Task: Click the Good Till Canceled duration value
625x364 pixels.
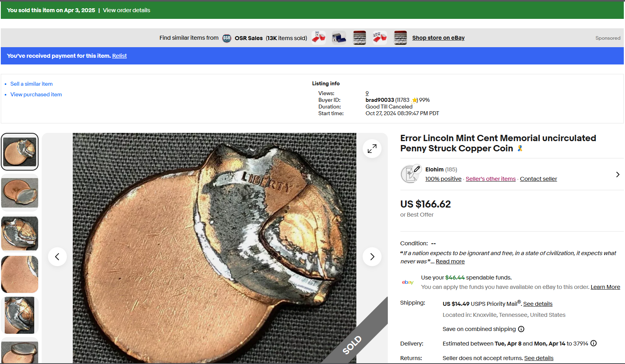Action: click(x=389, y=107)
